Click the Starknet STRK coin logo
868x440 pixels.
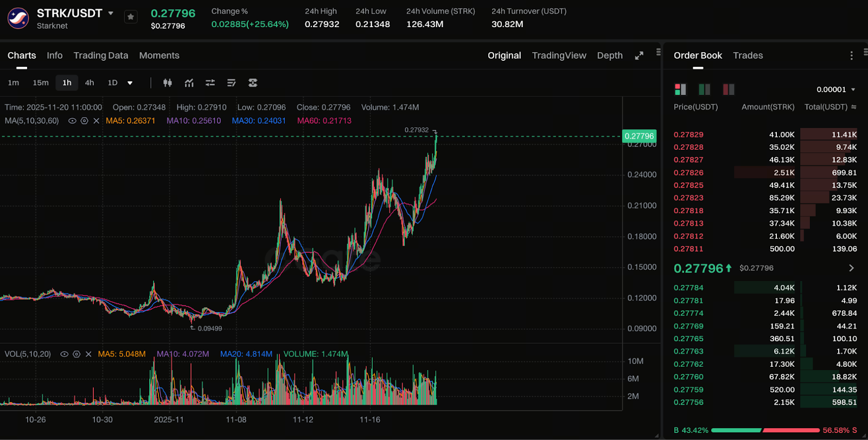(18, 18)
